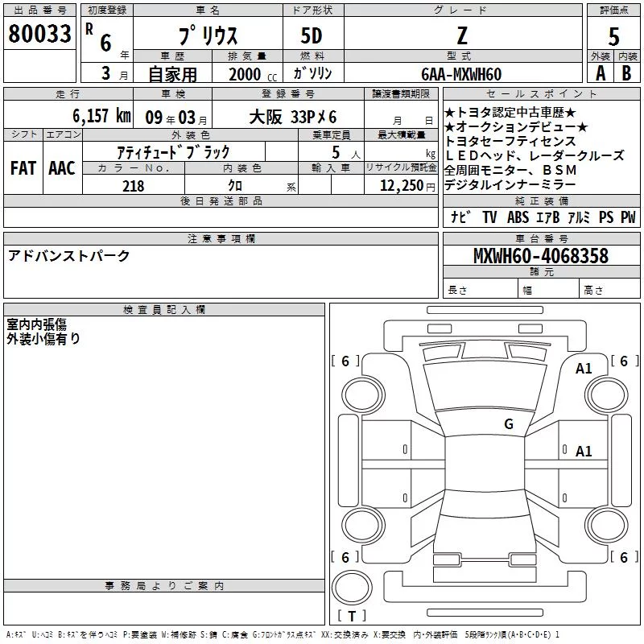Select lot number 80033
The width and height of the screenshot is (644, 644).
point(39,34)
